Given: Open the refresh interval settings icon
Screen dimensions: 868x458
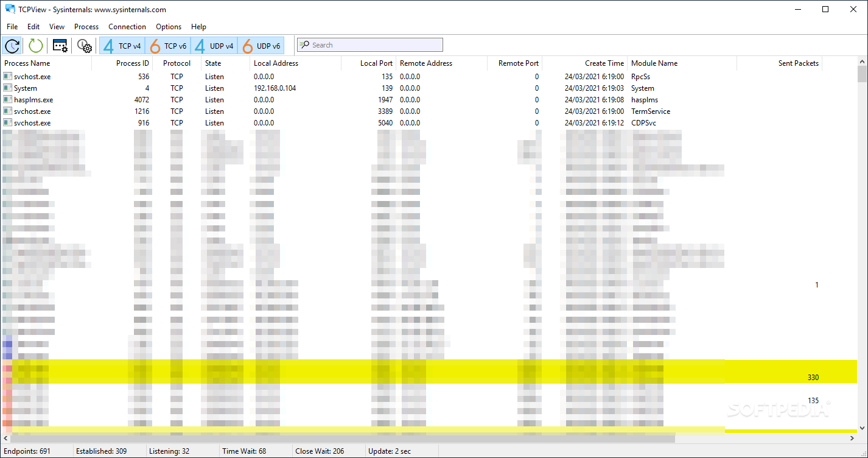Looking at the screenshot, I should 85,46.
